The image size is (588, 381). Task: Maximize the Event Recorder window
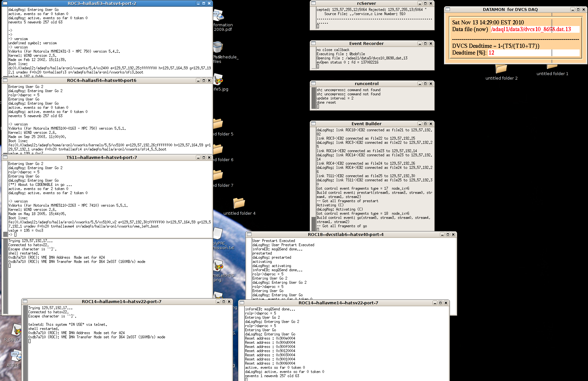(425, 43)
